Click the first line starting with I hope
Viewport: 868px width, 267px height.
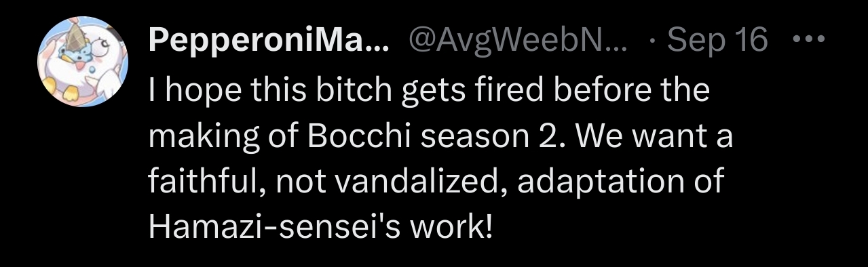[x=429, y=90]
